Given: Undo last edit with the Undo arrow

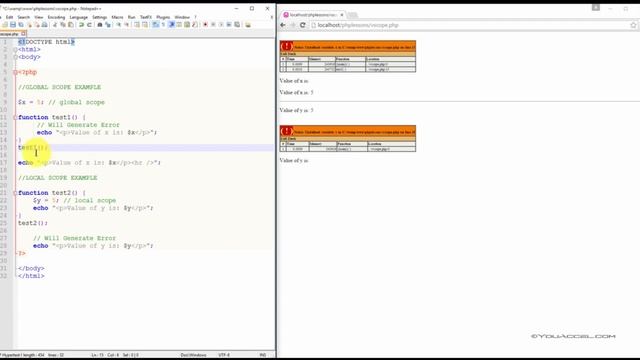Looking at the screenshot, I should [x=81, y=25].
